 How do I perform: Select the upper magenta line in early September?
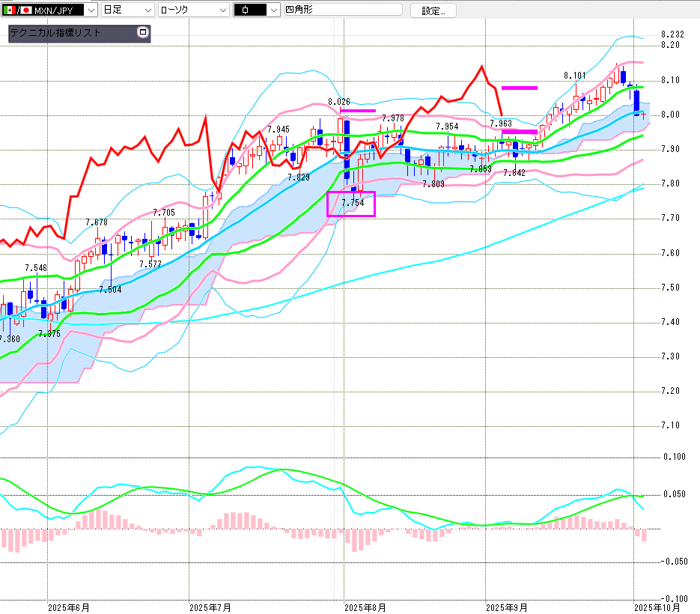point(519,88)
